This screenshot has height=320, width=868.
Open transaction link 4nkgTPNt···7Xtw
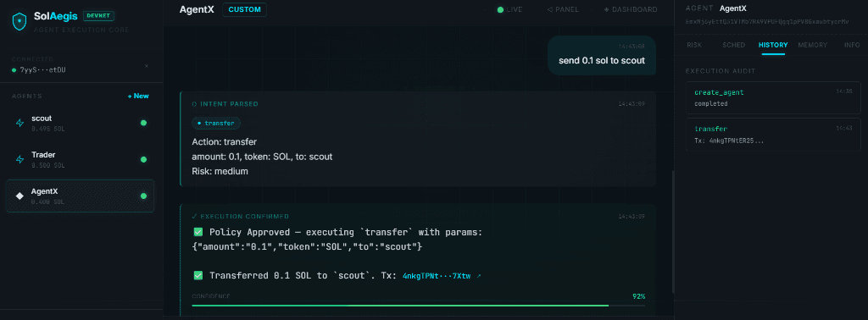[x=437, y=276]
